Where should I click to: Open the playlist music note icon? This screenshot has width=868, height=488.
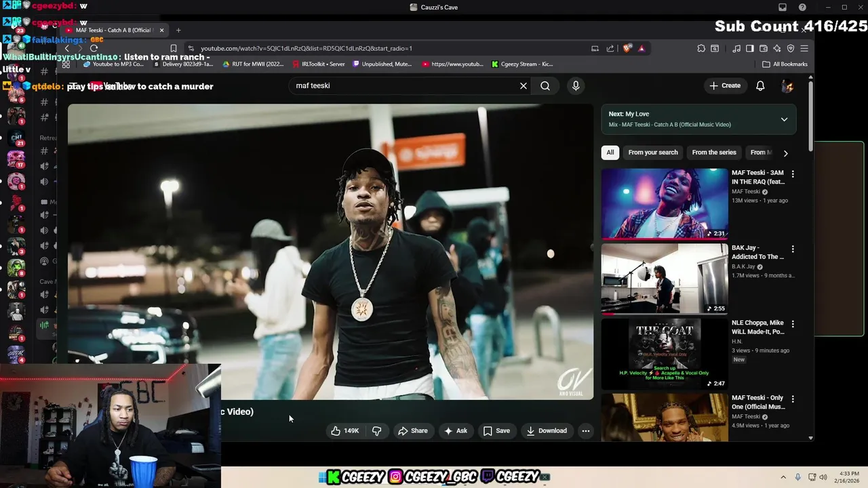(736, 48)
